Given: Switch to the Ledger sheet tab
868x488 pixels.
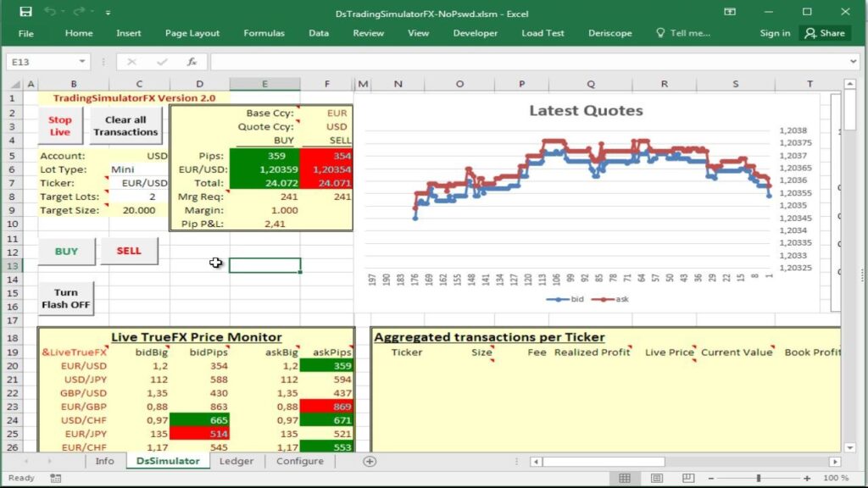Looking at the screenshot, I should coord(236,461).
